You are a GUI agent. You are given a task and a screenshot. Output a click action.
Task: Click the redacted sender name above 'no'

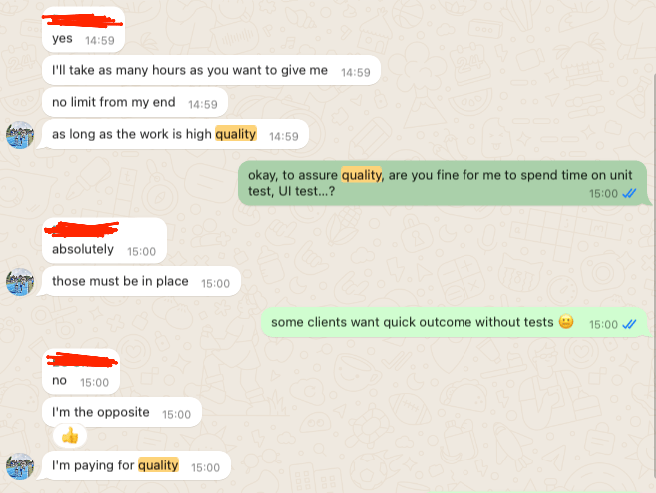point(82,360)
